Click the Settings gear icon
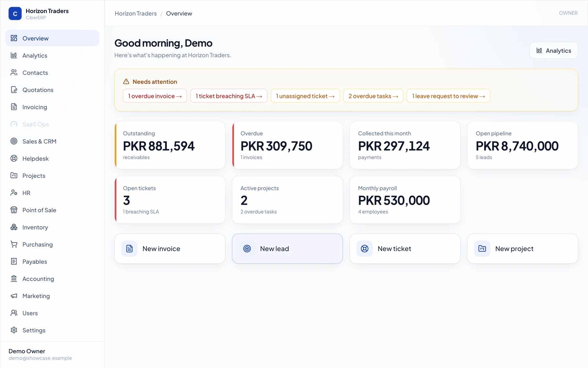 click(x=14, y=330)
